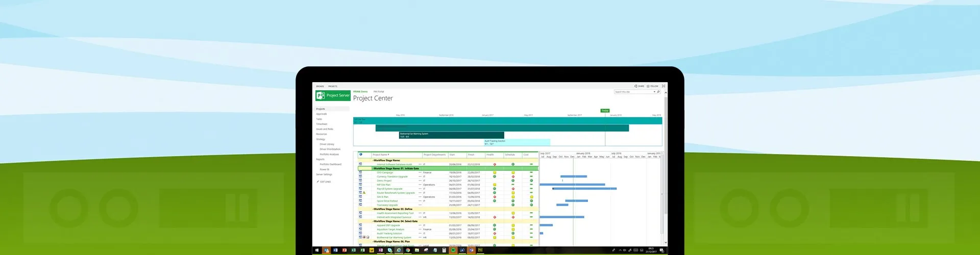Viewport: 980px width, 255px height.
Task: Collapse Workflow Stage 03. Define group
Action: coord(373,209)
